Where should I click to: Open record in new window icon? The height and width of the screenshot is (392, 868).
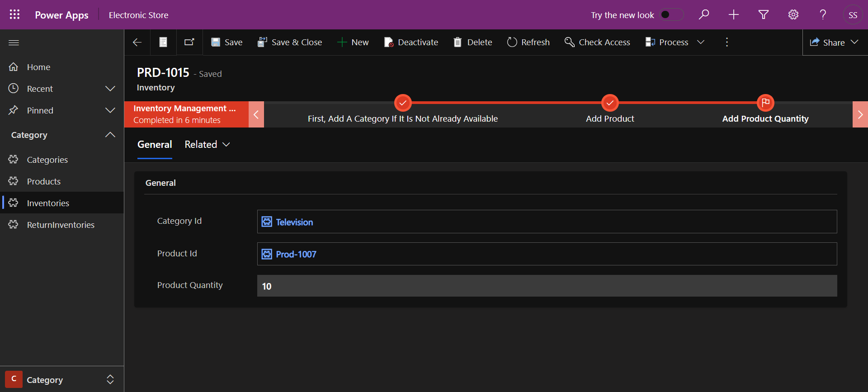189,42
